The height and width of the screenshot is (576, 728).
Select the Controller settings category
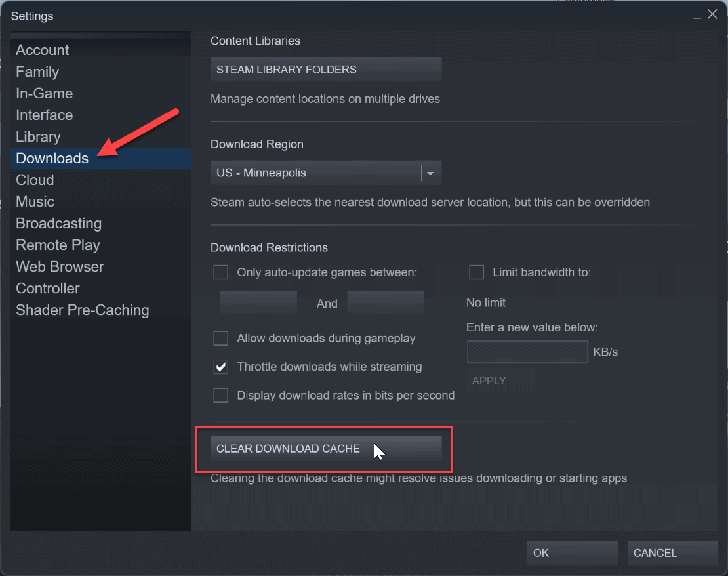(47, 288)
